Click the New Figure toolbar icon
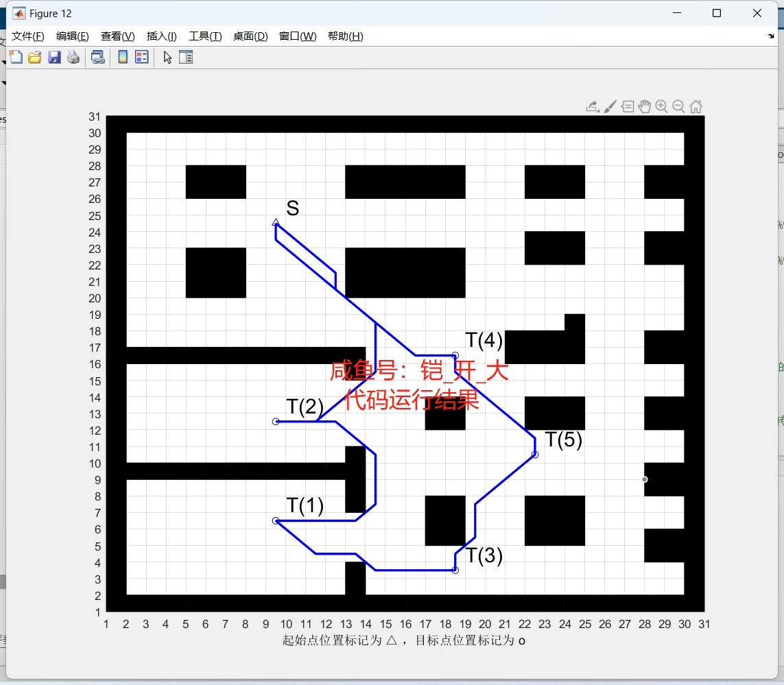This screenshot has width=784, height=685. (x=16, y=57)
